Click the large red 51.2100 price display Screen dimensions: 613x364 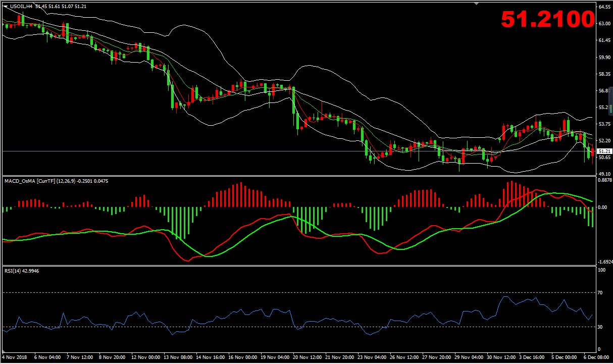point(547,20)
